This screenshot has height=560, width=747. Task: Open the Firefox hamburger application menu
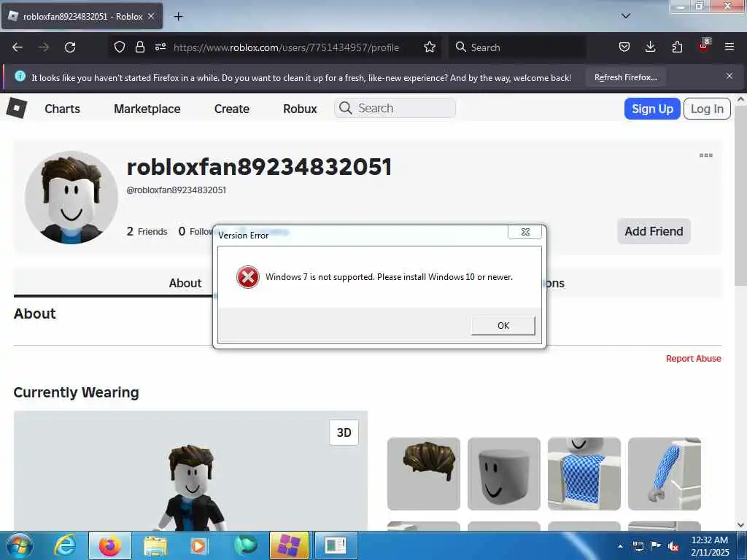(729, 47)
